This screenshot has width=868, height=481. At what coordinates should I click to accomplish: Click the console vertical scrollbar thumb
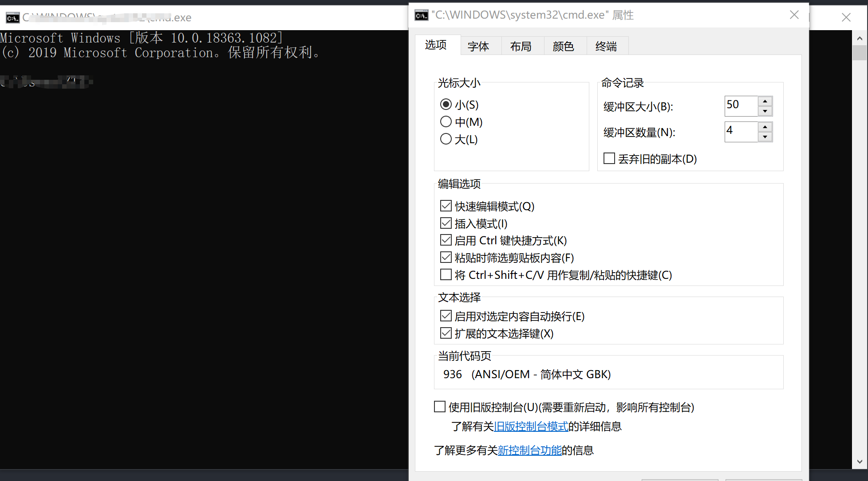[860, 52]
